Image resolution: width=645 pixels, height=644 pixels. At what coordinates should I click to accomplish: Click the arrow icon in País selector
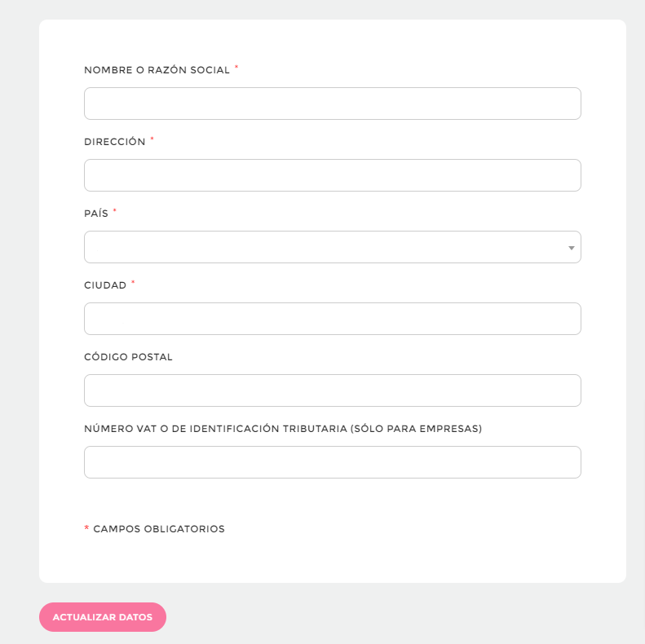pyautogui.click(x=571, y=248)
